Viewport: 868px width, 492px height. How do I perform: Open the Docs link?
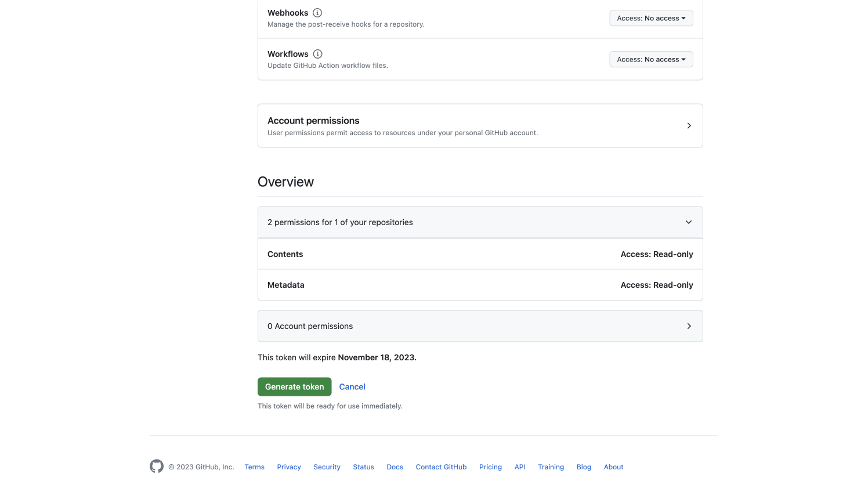click(x=395, y=466)
